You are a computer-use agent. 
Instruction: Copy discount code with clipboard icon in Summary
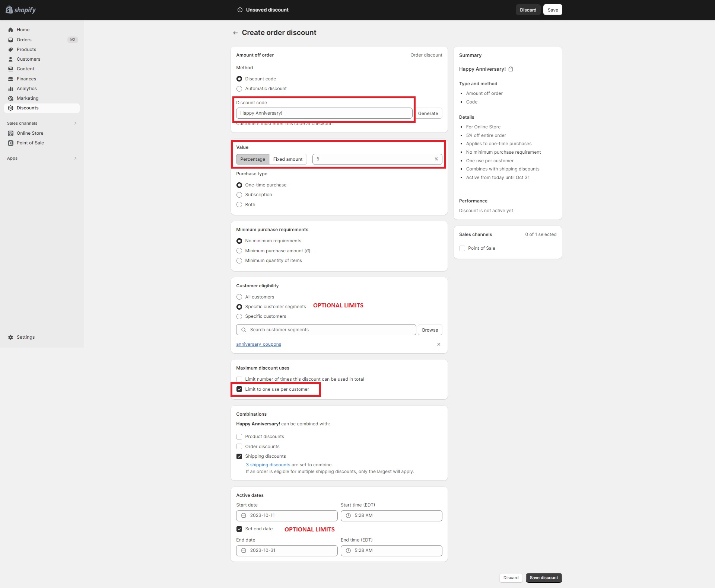(511, 69)
